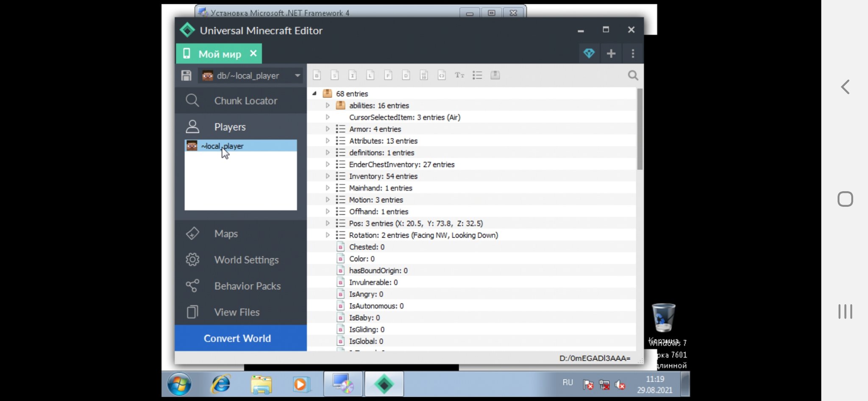
Task: Open a new world with plus icon
Action: 611,53
